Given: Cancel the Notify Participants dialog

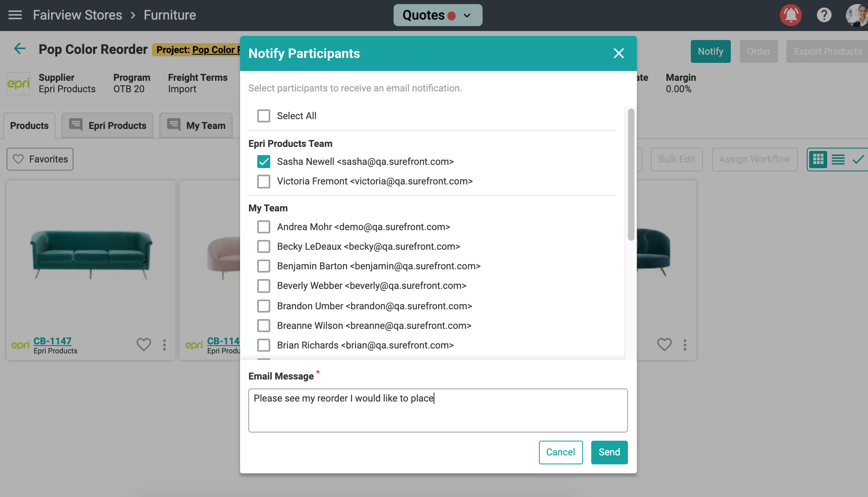Looking at the screenshot, I should [x=561, y=452].
